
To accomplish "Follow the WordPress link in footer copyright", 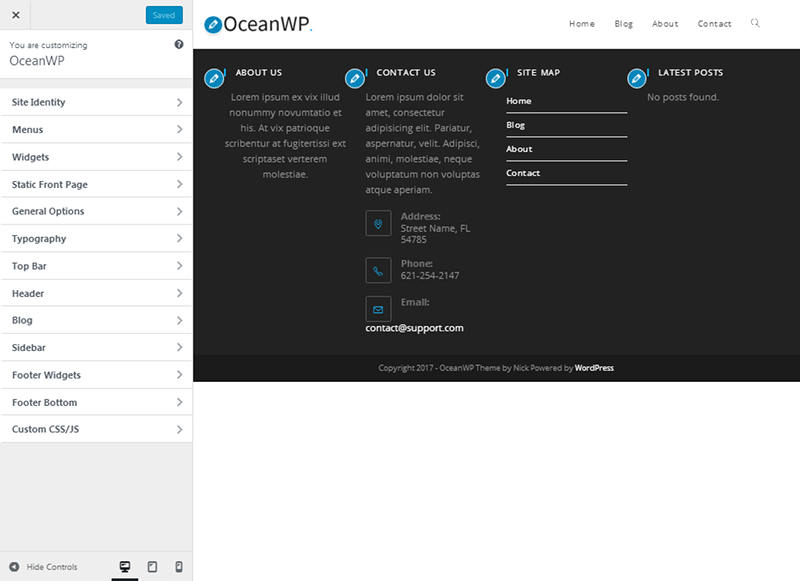I will 594,368.
